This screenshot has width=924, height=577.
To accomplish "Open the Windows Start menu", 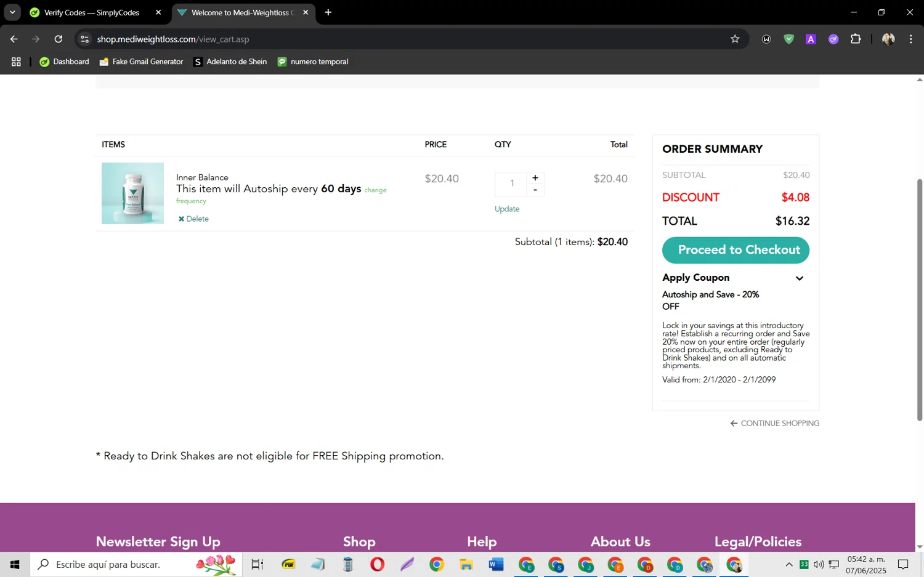I will pos(15,564).
